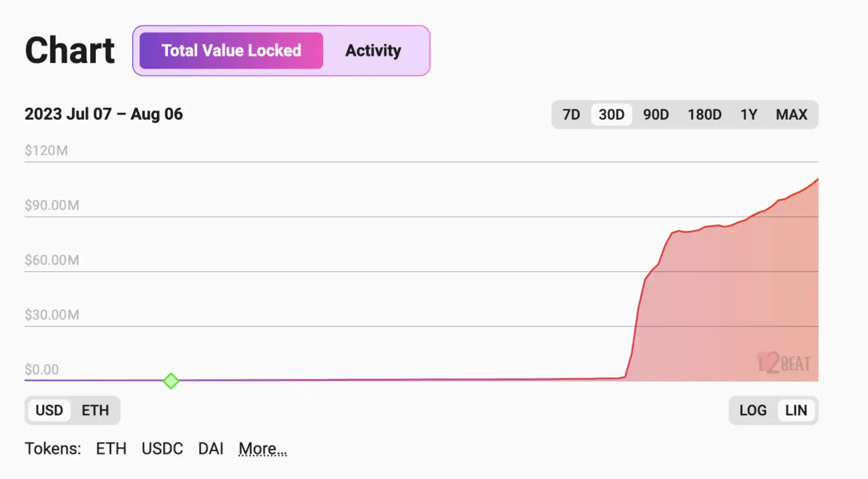Viewport: 868px width, 479px height.
Task: Click the L2BEAT watermark logo
Action: 784,363
